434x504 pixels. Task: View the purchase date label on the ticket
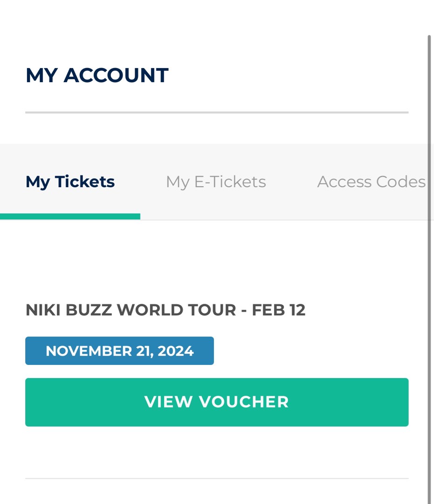[119, 350]
